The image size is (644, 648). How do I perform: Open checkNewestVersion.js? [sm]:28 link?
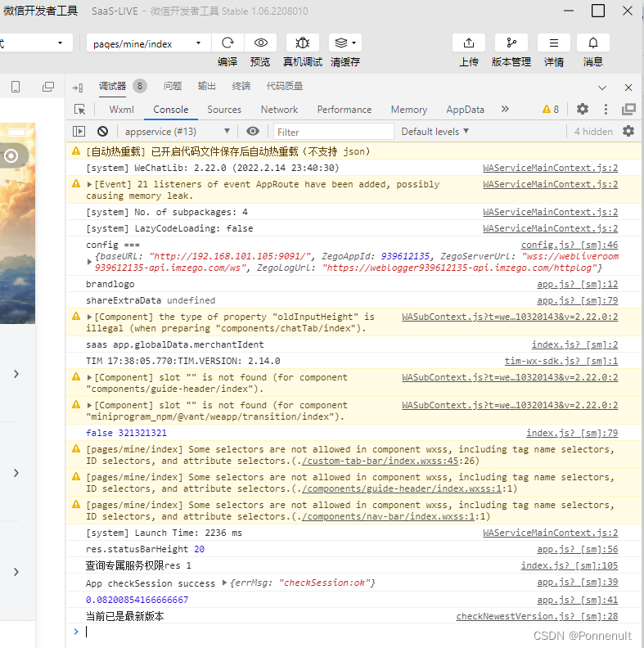click(537, 616)
